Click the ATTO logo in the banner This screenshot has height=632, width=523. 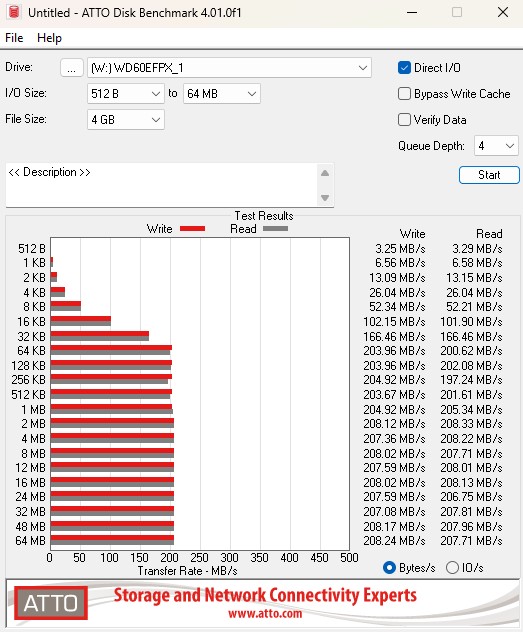coord(51,603)
